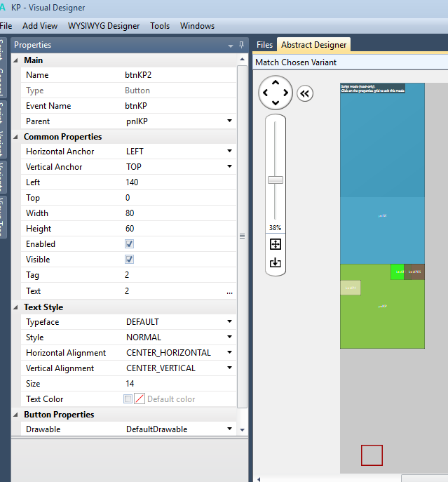Viewport: 448px width, 482px height.
Task: Select the pale beige button in designer
Action: tap(351, 288)
